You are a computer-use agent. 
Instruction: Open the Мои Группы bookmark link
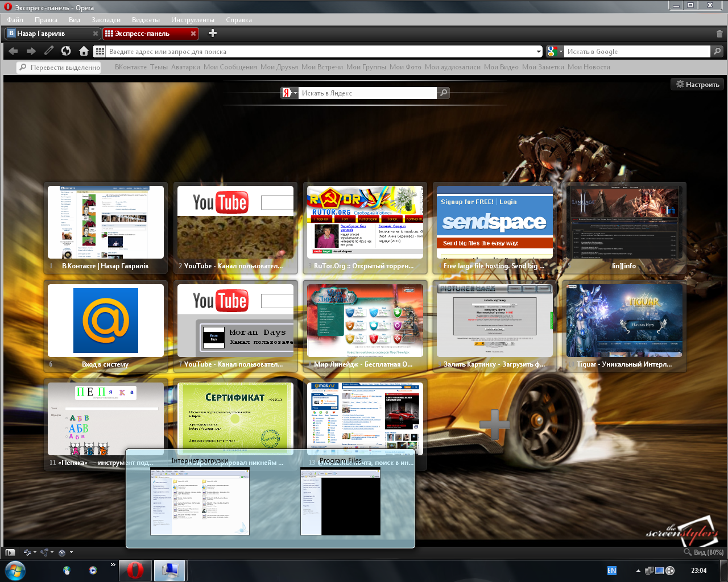pyautogui.click(x=366, y=67)
